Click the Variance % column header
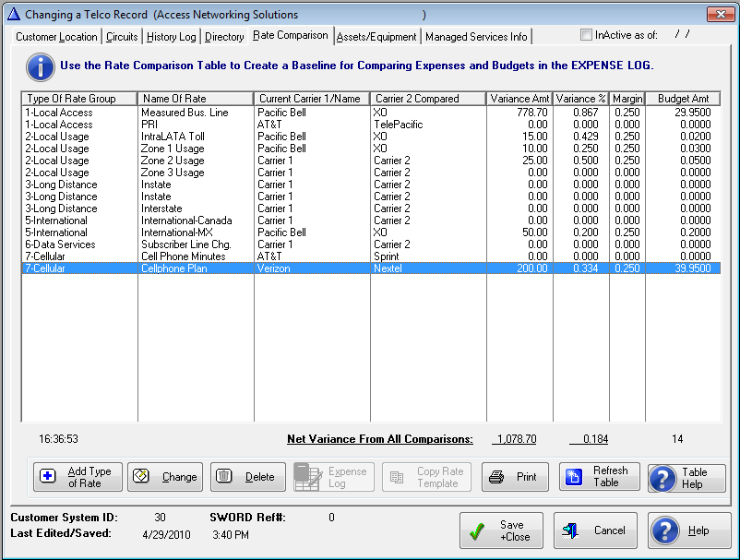 580,99
